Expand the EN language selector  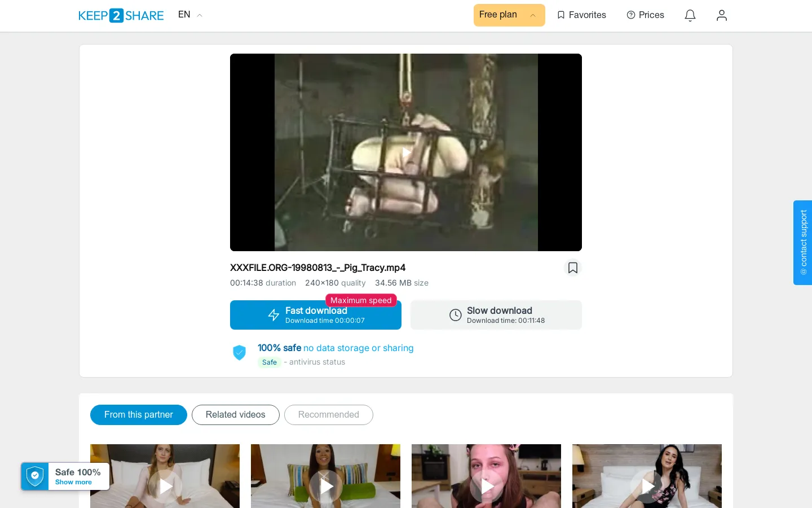point(190,15)
